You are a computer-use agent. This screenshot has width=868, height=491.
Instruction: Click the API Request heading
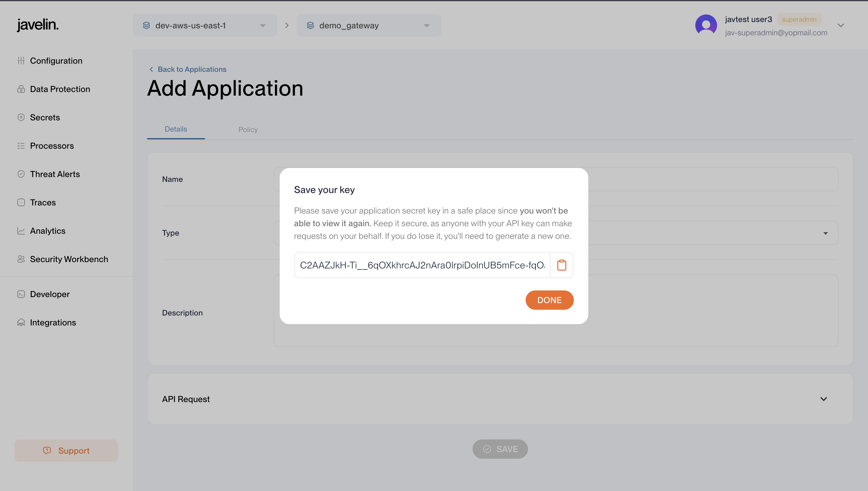point(186,399)
